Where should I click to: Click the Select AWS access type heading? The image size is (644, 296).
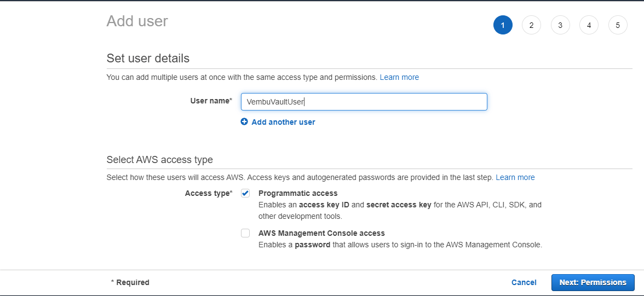(160, 159)
